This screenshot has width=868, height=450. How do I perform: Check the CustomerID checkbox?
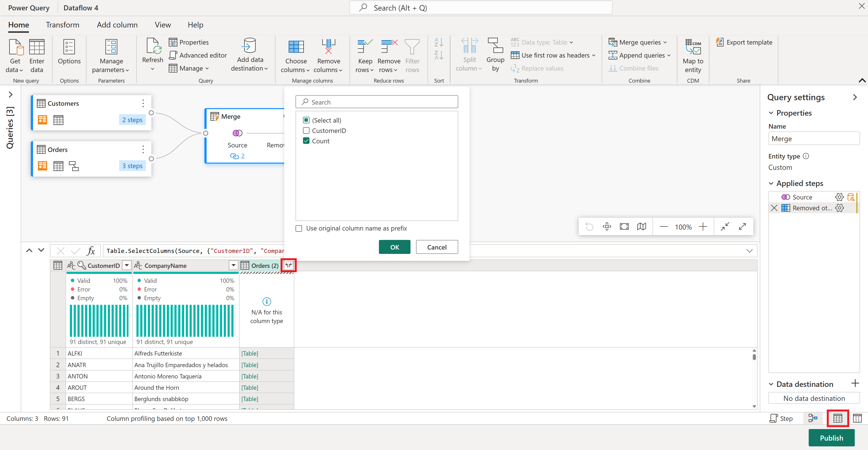click(306, 130)
